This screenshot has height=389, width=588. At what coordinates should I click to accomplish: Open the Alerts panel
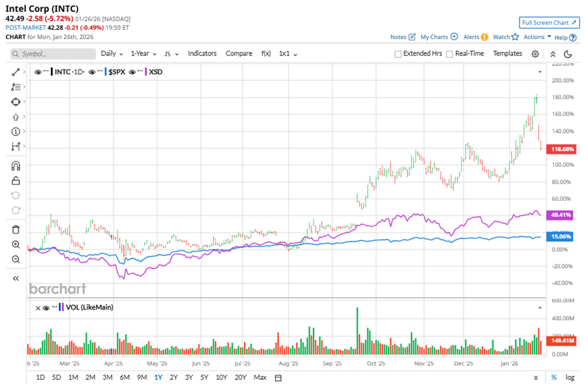tap(475, 36)
